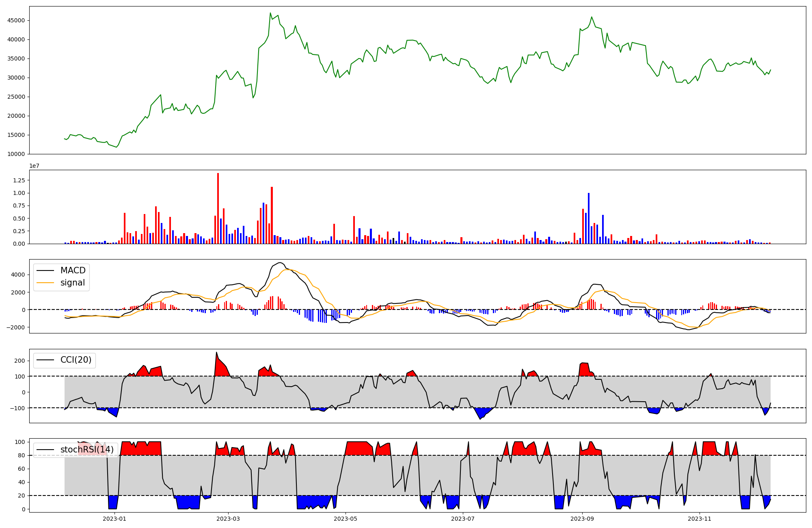
Task: Click the -2000 MACD axis tick label
Action: click(15, 327)
